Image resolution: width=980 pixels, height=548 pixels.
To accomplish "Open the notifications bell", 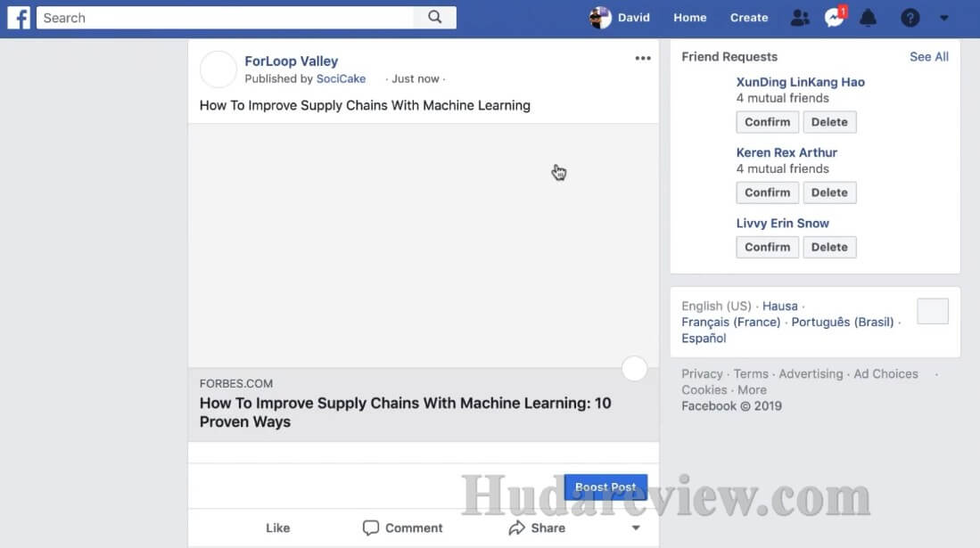I will (x=869, y=18).
